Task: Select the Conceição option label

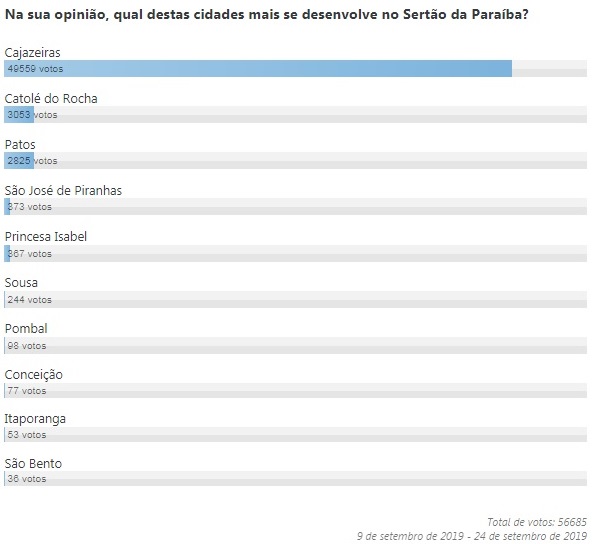Action: [34, 374]
